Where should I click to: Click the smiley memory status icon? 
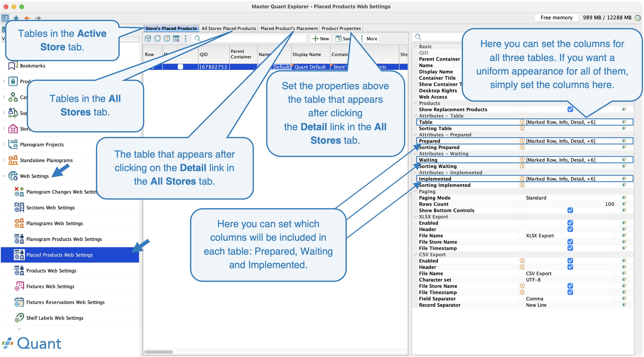coord(638,18)
